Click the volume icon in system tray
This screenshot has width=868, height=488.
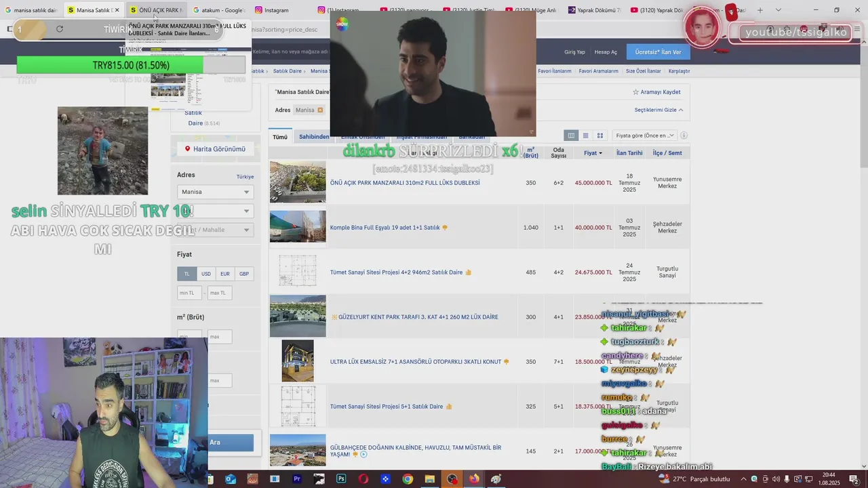click(x=776, y=479)
